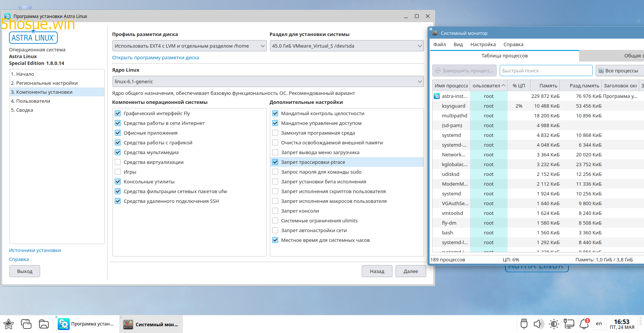Toggle Mandatory integrity control checkbox
The height and width of the screenshot is (333, 644).
point(275,113)
